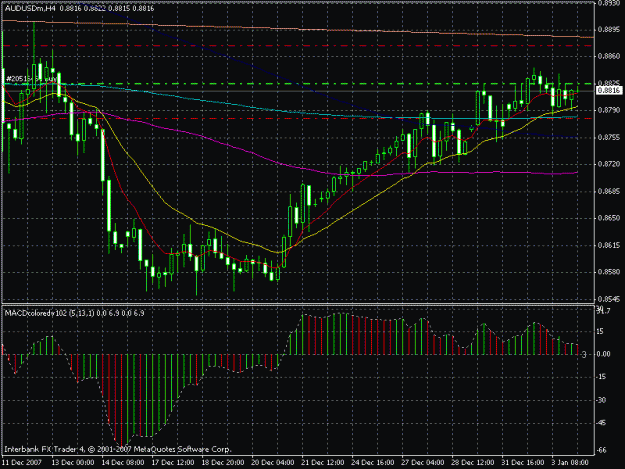625x469 pixels.
Task: Click the 31 Dec 16:00 time label
Action: click(523, 462)
